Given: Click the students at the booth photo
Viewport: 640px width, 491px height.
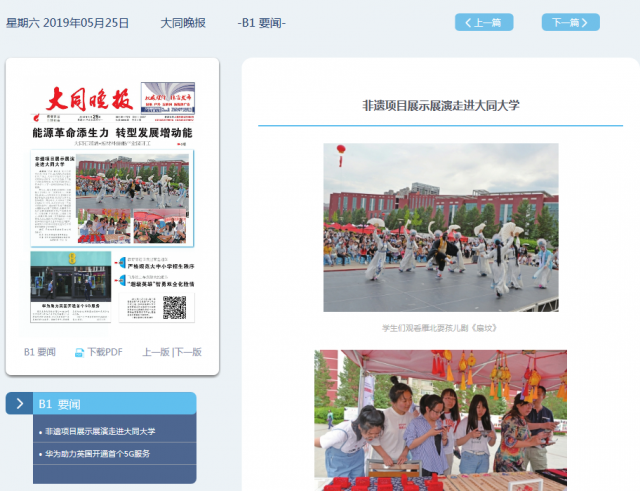Looking at the screenshot, I should (x=440, y=420).
